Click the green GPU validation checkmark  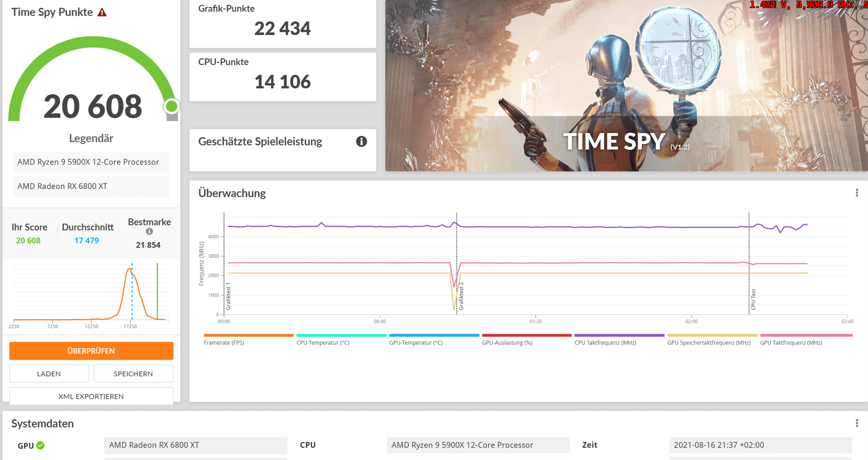point(40,445)
